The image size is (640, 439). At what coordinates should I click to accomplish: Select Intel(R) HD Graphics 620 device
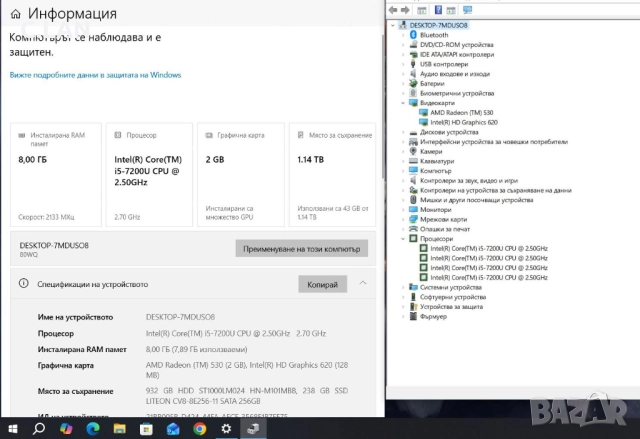tap(464, 122)
